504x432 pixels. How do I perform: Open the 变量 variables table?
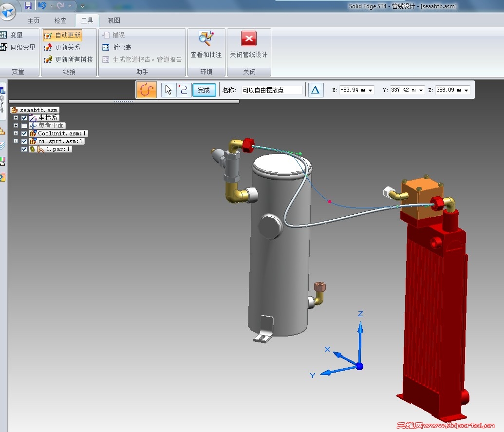coord(12,35)
